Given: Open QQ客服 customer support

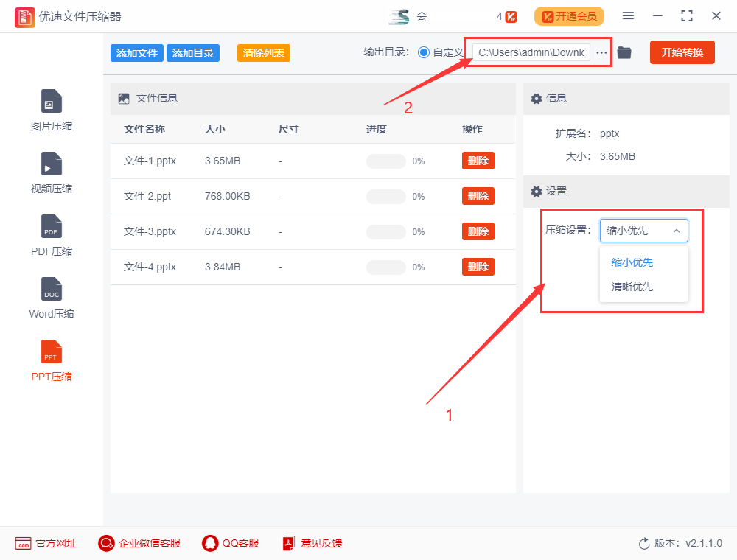Looking at the screenshot, I should point(231,543).
